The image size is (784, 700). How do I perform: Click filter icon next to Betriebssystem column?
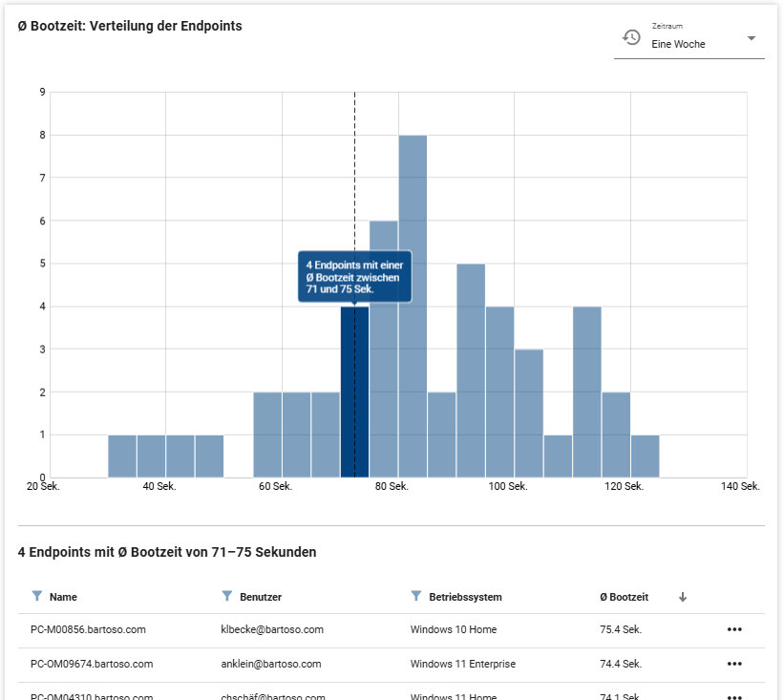pos(416,596)
